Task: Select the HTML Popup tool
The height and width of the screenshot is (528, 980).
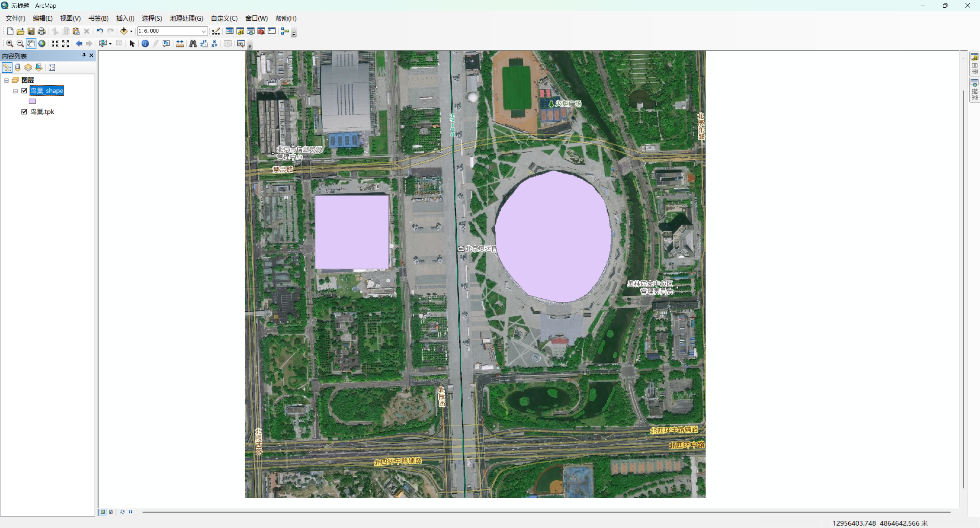Action: (x=166, y=44)
